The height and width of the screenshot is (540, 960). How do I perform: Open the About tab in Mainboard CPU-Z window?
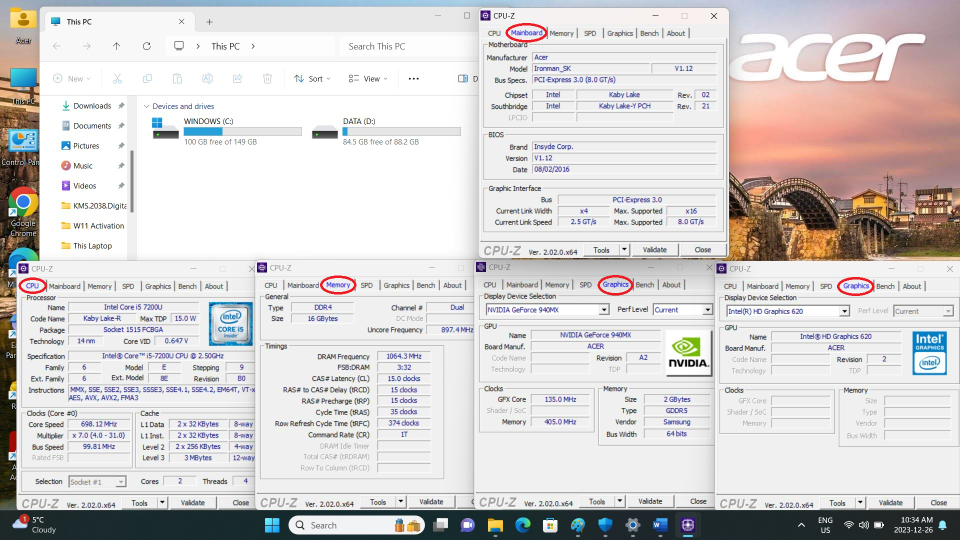(676, 33)
